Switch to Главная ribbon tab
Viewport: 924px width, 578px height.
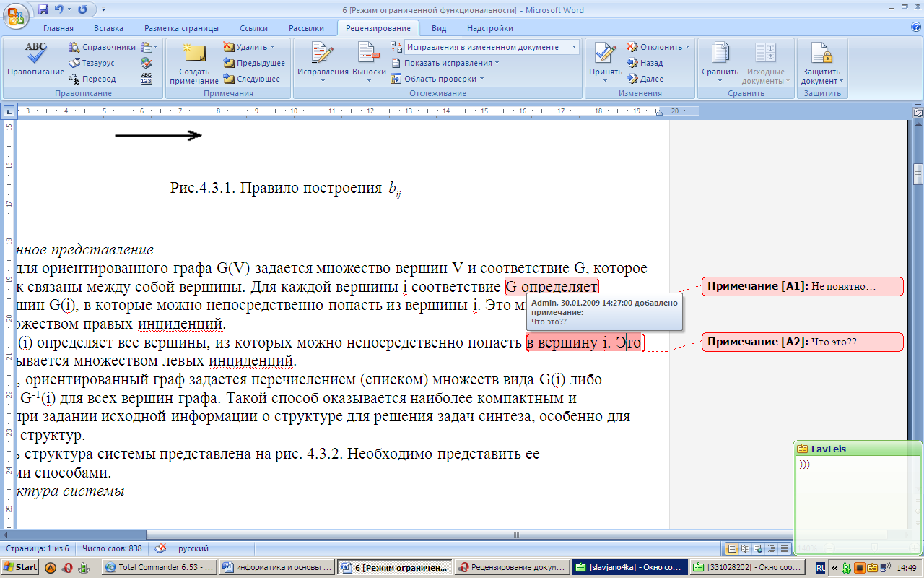click(58, 28)
